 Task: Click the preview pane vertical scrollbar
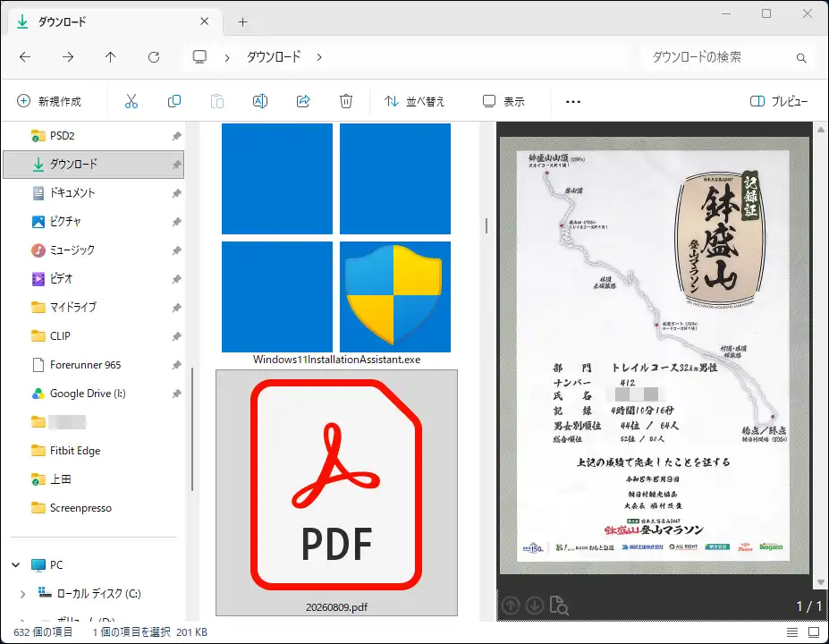tap(821, 355)
